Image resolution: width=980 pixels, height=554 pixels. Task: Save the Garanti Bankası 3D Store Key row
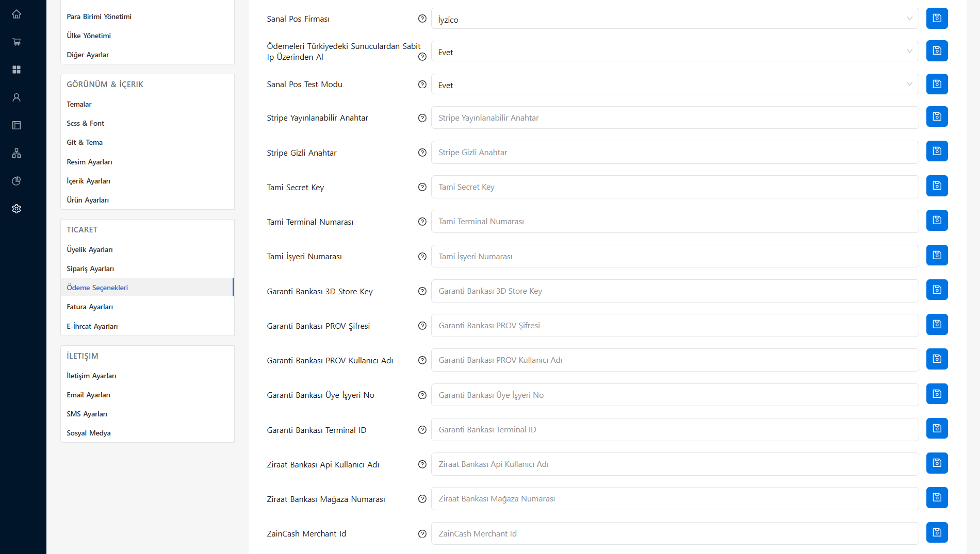937,290
